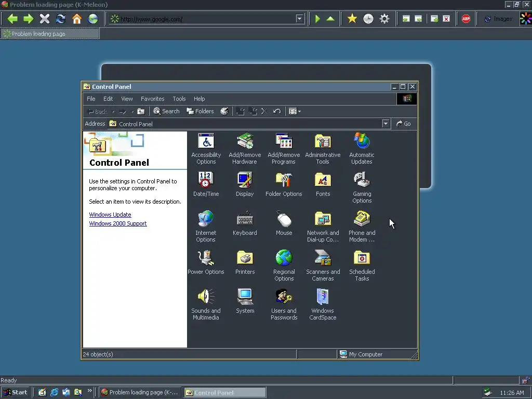Screen dimensions: 532x399
Task: Switch to K-Meleon taskbar button
Action: point(140,392)
